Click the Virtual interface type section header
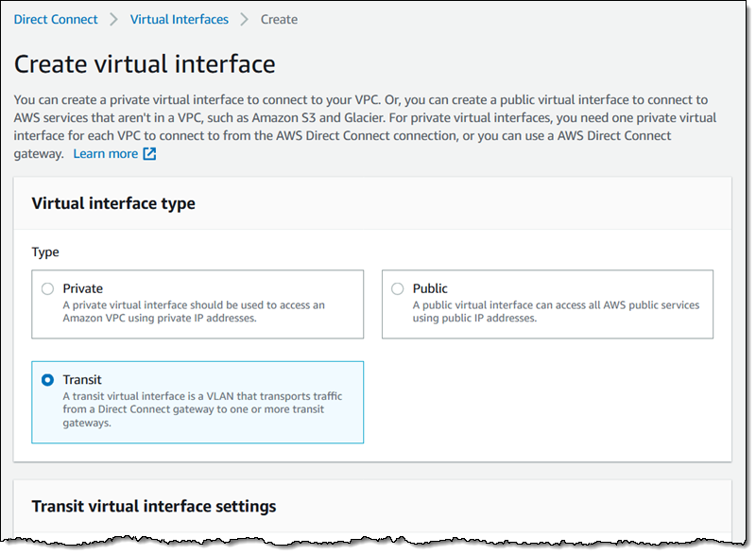 (113, 203)
